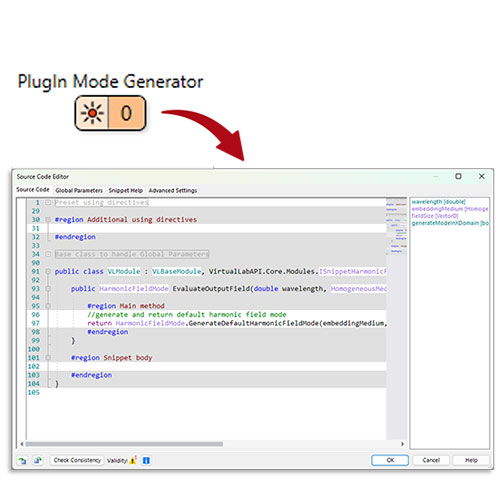The height and width of the screenshot is (500, 500).
Task: Select wavelength [double] in the parameter list
Action: (x=438, y=202)
